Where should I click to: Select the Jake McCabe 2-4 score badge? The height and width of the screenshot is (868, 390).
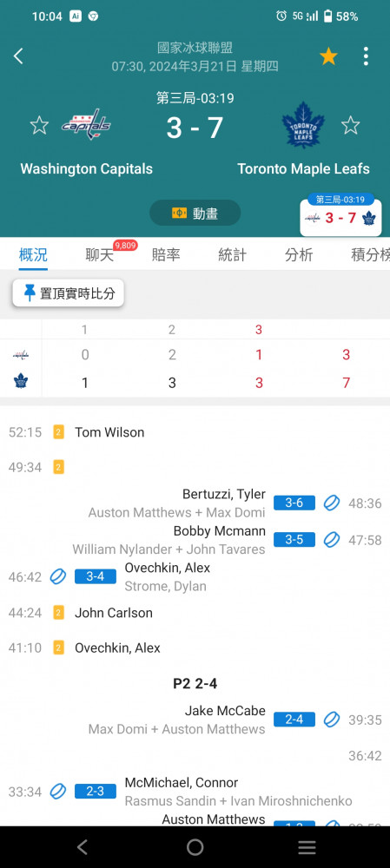(x=294, y=720)
